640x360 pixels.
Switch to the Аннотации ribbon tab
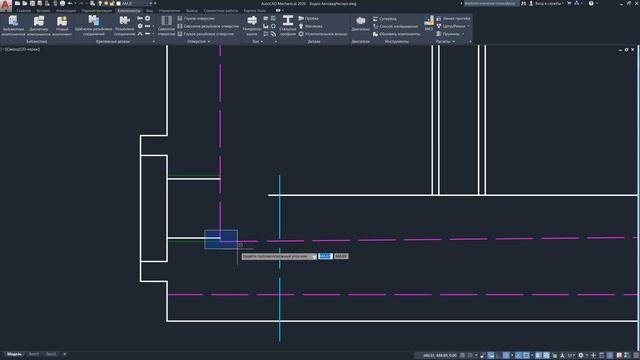click(x=66, y=11)
